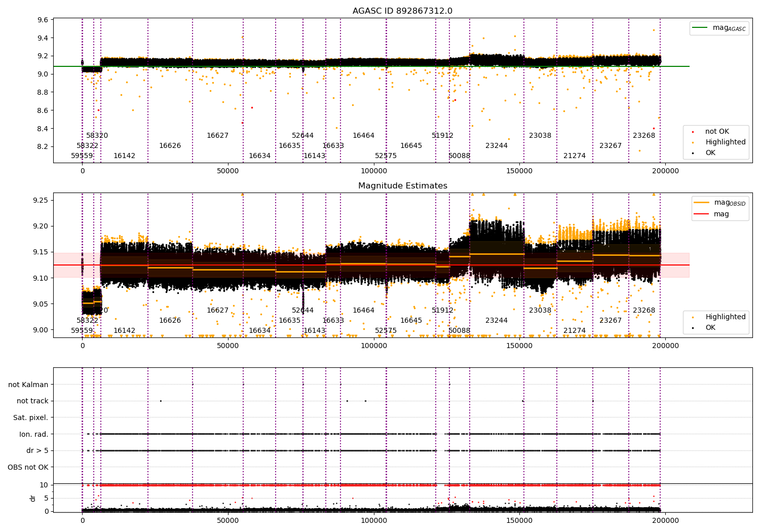Click OBSID label 51912 in top plot
Screen dimensions: 760x532
point(442,136)
